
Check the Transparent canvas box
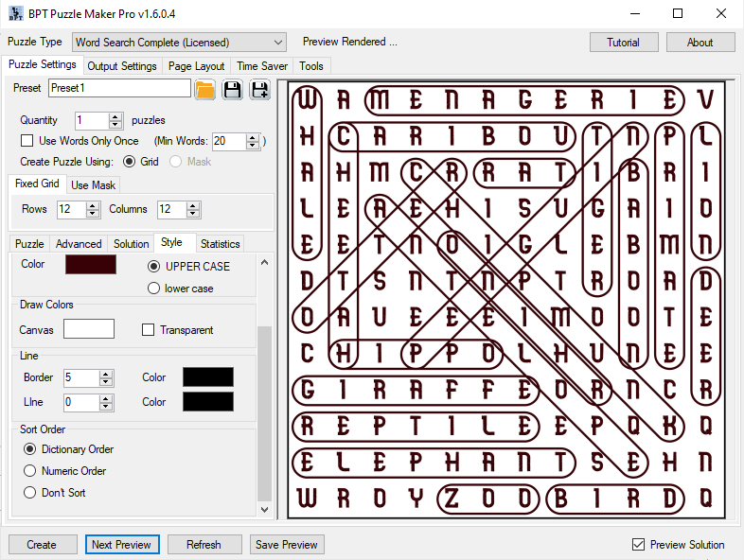click(x=148, y=329)
